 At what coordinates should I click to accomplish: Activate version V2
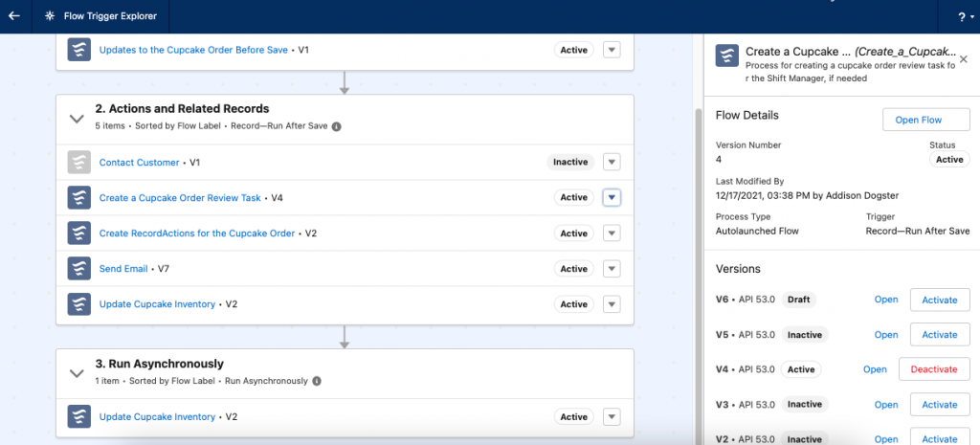point(940,437)
